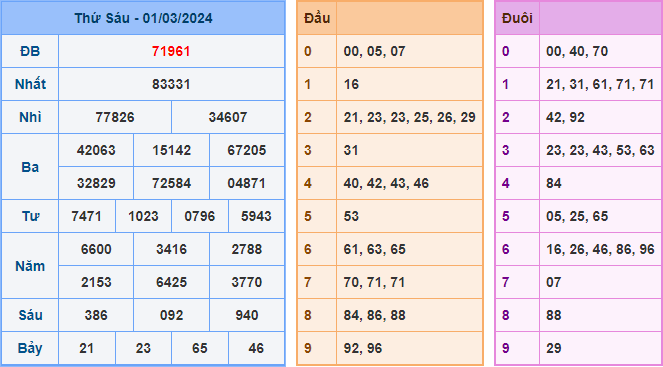Click third prize number 72584
The height and width of the screenshot is (367, 663).
171,183
